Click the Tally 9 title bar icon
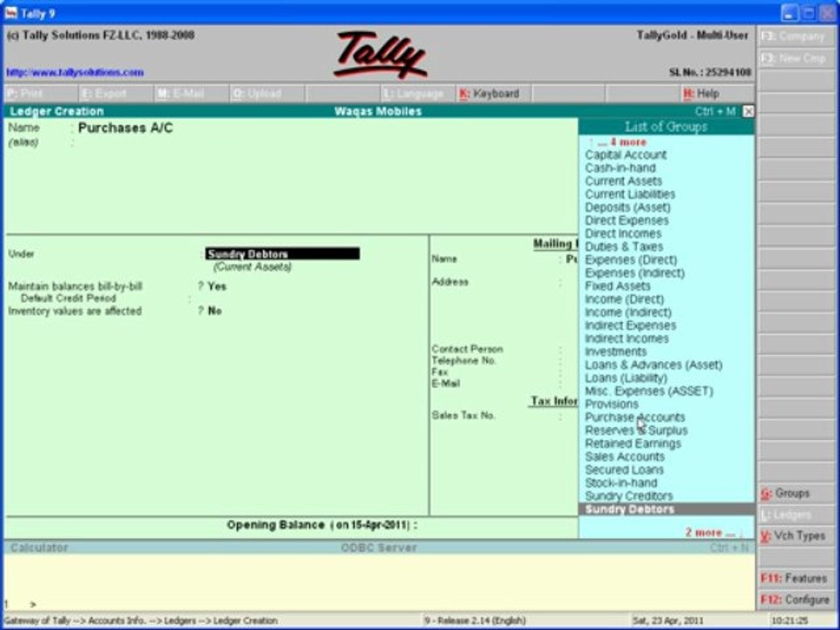Screen dimensions: 840x630 point(10,12)
